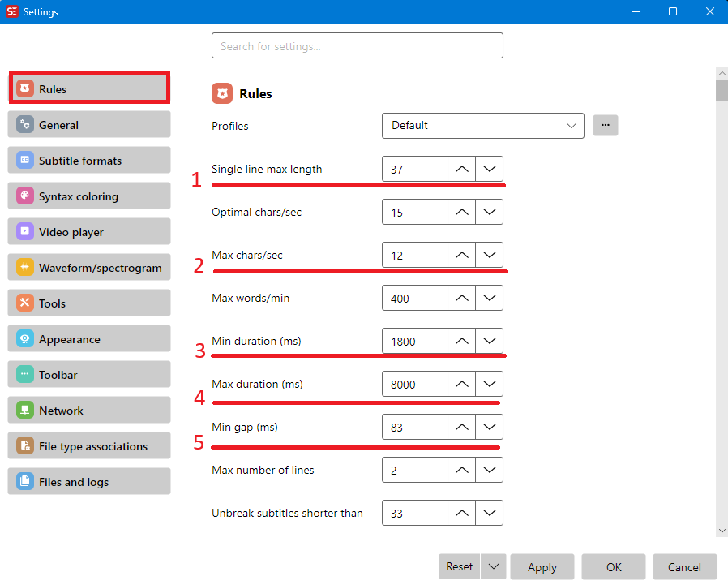This screenshot has width=728, height=585.
Task: Expand the Reset button dropdown arrow
Action: click(494, 567)
